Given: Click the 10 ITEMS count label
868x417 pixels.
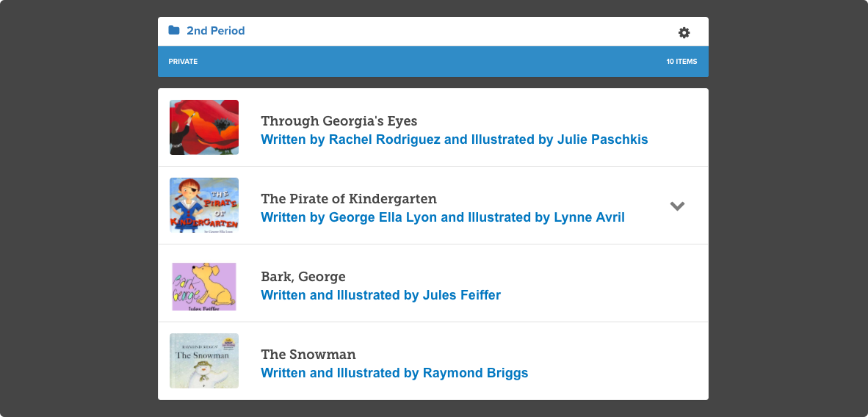Looking at the screenshot, I should (681, 62).
